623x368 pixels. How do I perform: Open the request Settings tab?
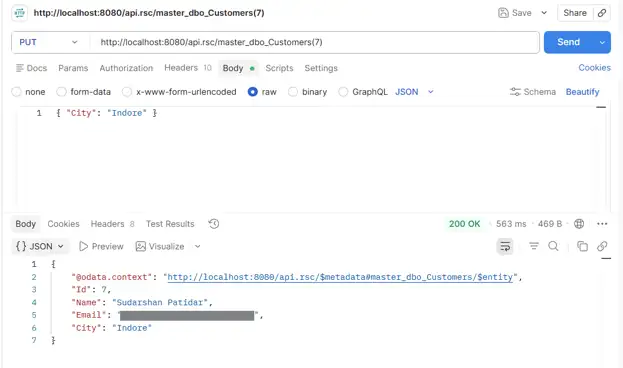tap(321, 68)
